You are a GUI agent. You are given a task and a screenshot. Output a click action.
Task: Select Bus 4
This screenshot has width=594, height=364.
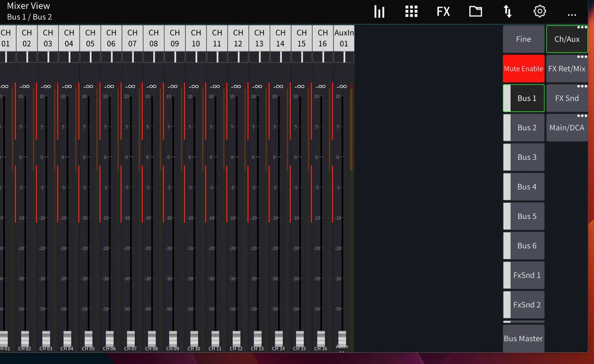click(523, 187)
